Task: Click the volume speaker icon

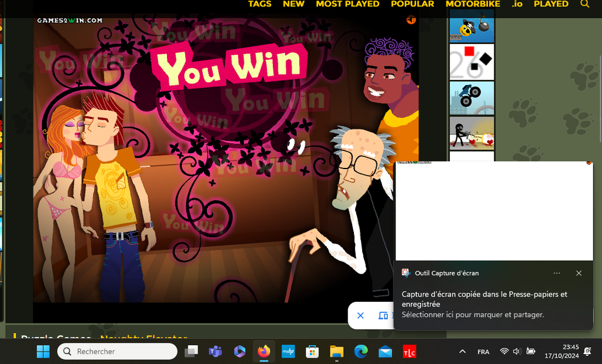Action: pyautogui.click(x=517, y=351)
